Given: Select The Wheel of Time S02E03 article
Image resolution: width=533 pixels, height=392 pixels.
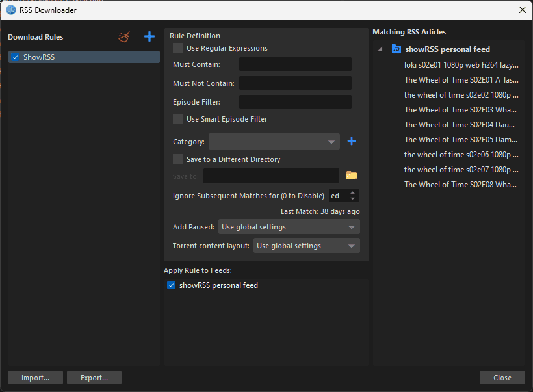Looking at the screenshot, I should coord(461,109).
